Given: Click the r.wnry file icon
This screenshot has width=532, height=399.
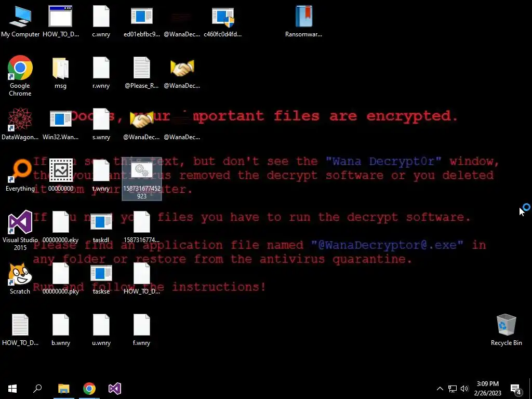Looking at the screenshot, I should tap(101, 73).
